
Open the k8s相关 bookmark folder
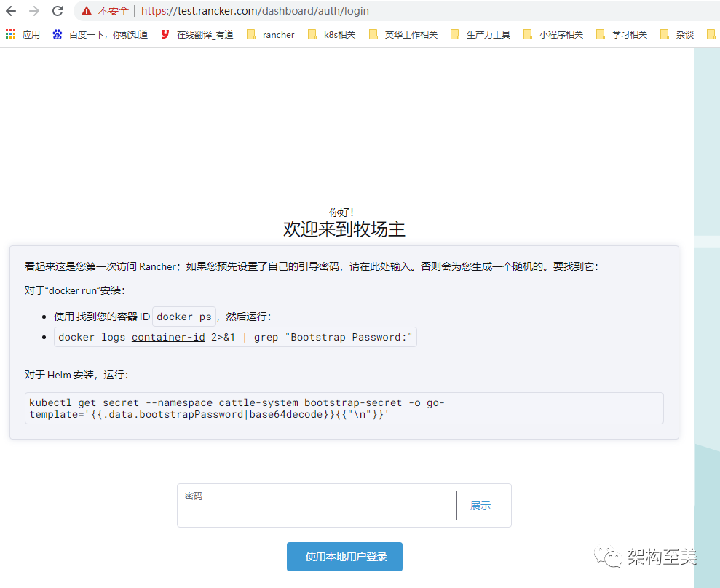point(331,34)
